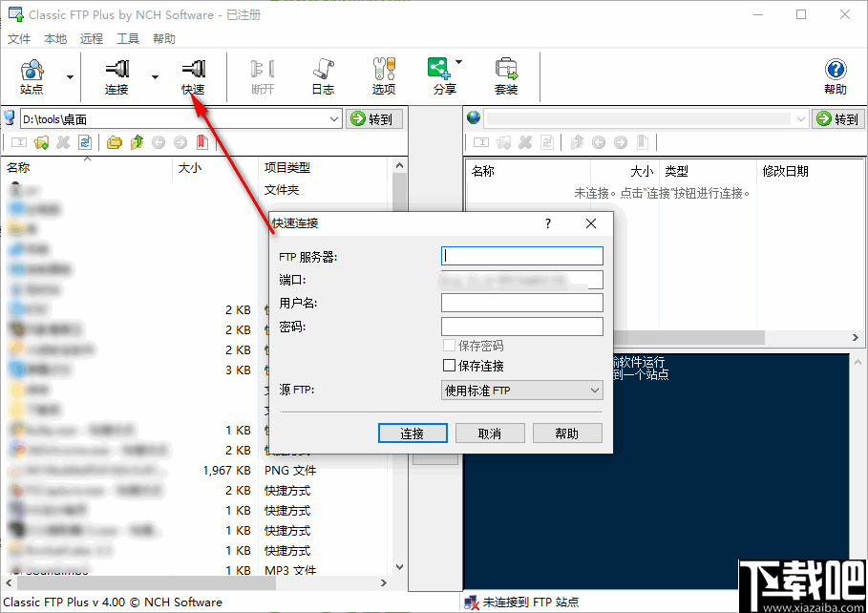Click inside the FTP 服务器 input field
The width and height of the screenshot is (868, 613).
click(521, 255)
